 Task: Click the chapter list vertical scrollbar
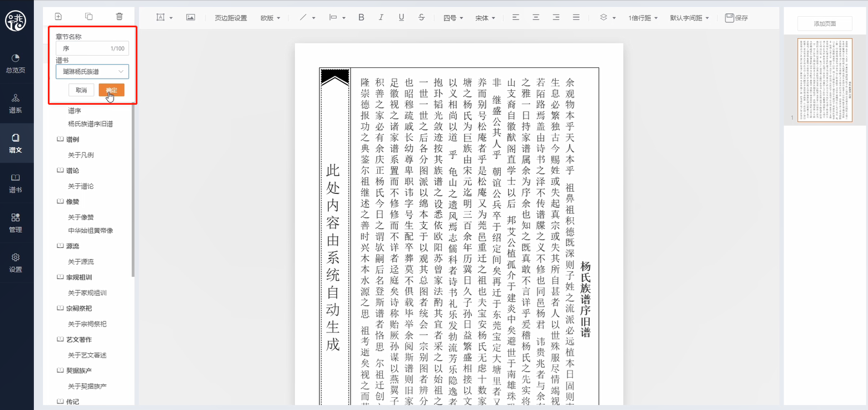(132, 189)
